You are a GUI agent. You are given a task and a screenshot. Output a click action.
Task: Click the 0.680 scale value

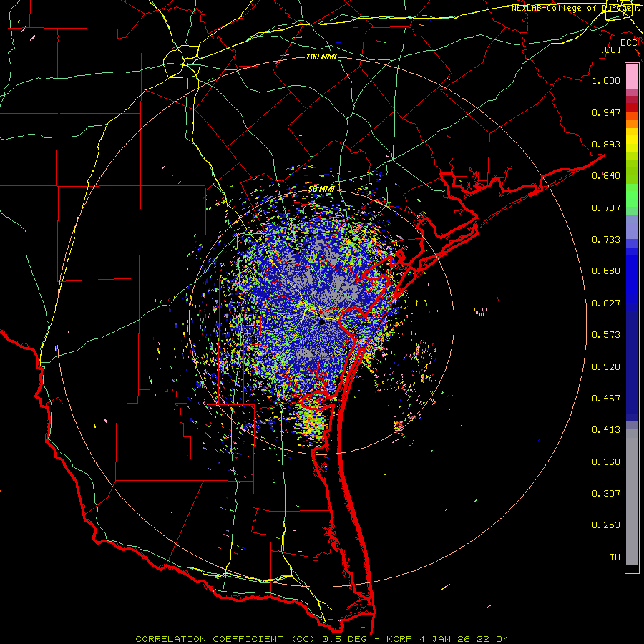(606, 271)
